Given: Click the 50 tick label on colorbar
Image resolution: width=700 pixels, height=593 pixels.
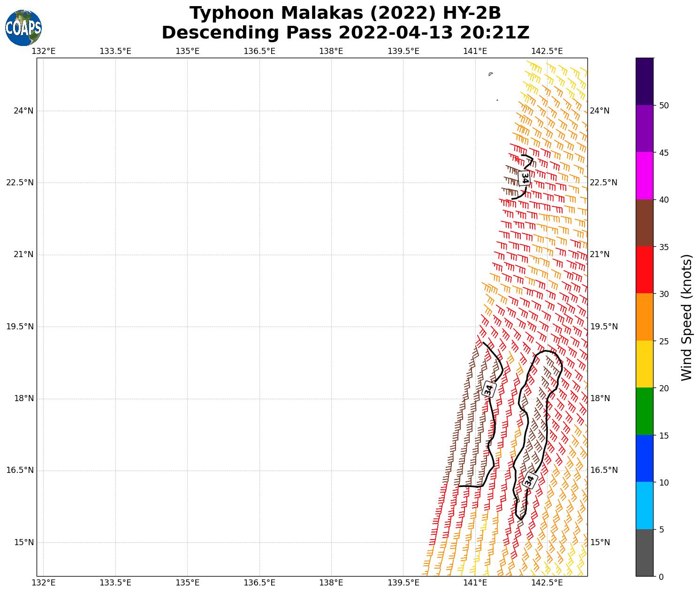Looking at the screenshot, I should [664, 106].
